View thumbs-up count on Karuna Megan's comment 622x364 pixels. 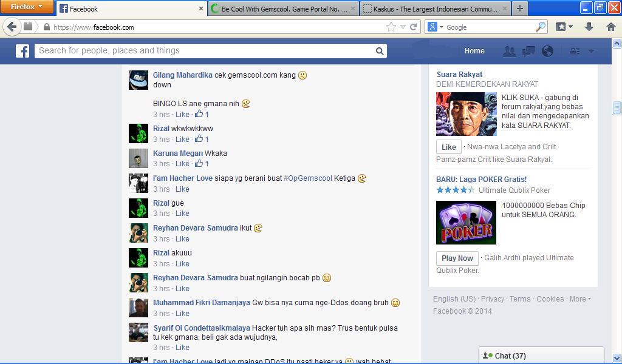202,163
